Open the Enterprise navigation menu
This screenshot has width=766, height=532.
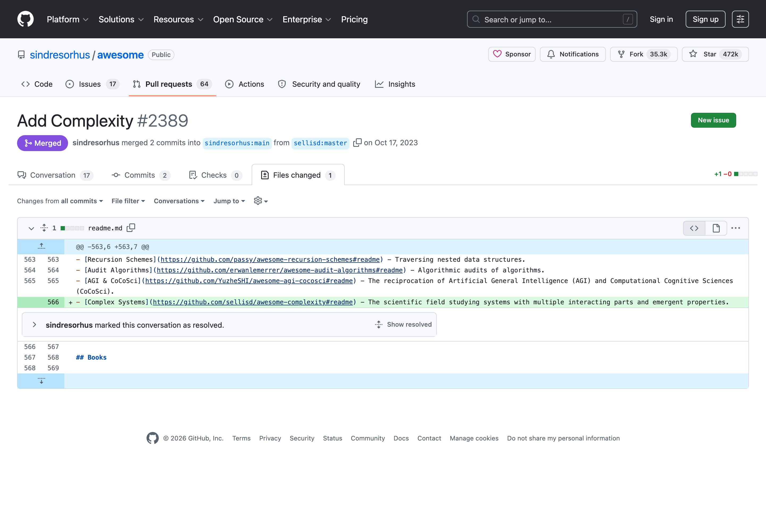click(x=307, y=19)
